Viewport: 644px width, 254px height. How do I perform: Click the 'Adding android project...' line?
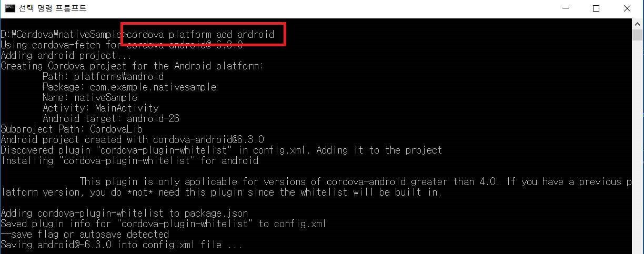coord(66,55)
